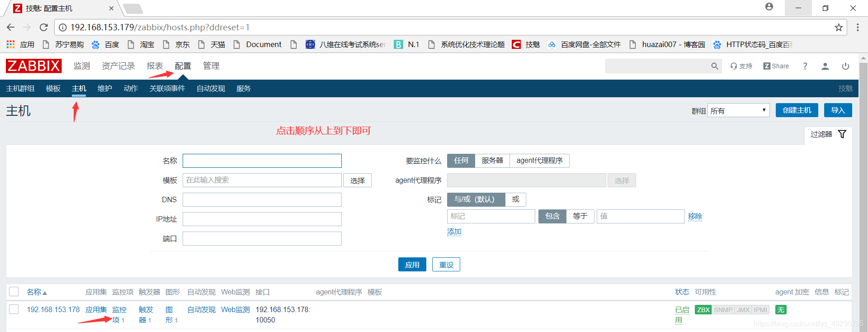Go to 模板 submenu
The width and height of the screenshot is (868, 332).
(x=53, y=89)
